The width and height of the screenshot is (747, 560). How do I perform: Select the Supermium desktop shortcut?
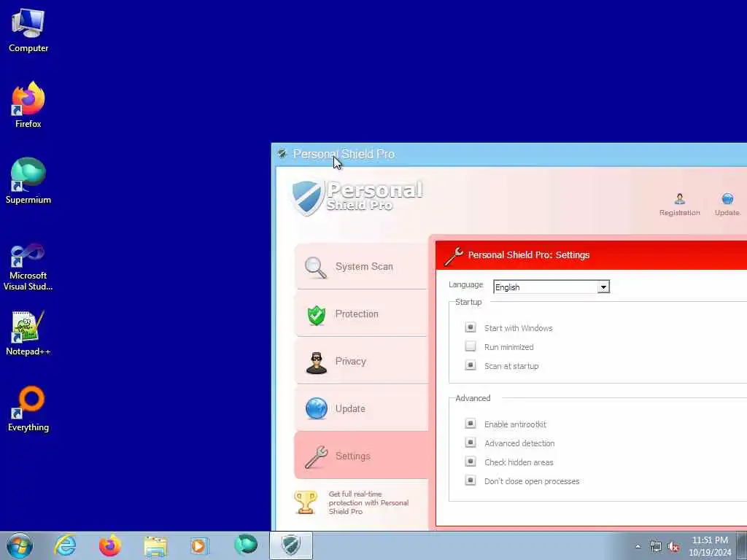click(28, 181)
